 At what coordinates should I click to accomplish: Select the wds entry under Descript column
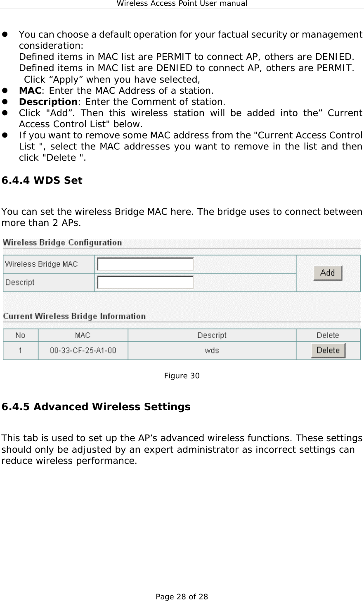click(212, 350)
